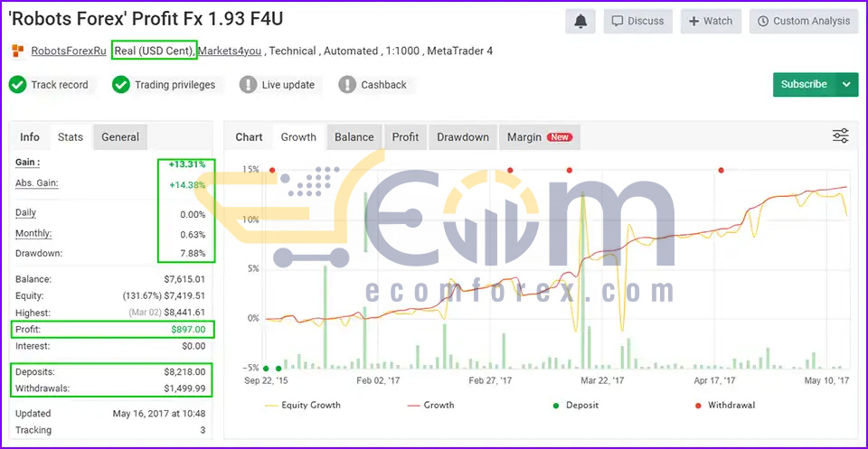Click the Profit value $897.00
Image resolution: width=868 pixels, height=449 pixels.
(x=188, y=330)
